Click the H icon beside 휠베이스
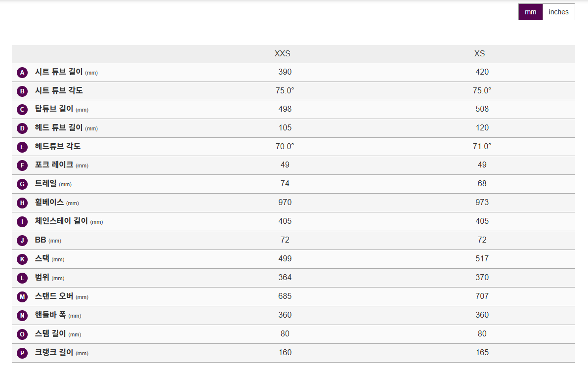 click(22, 203)
